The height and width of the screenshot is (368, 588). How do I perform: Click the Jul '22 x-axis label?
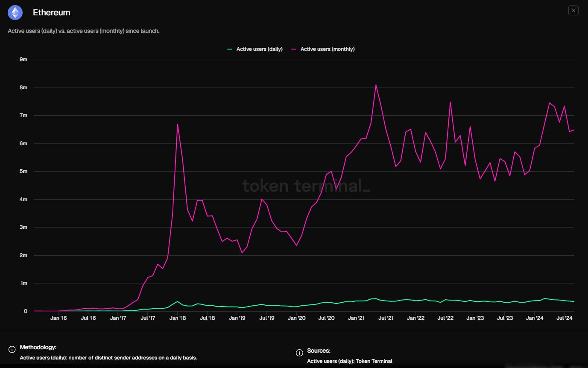coord(445,318)
